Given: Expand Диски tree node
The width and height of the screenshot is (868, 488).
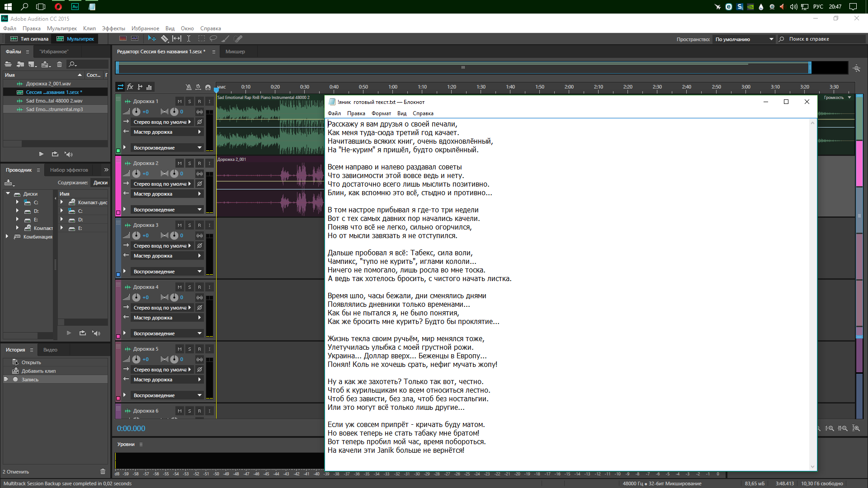Looking at the screenshot, I should point(8,193).
